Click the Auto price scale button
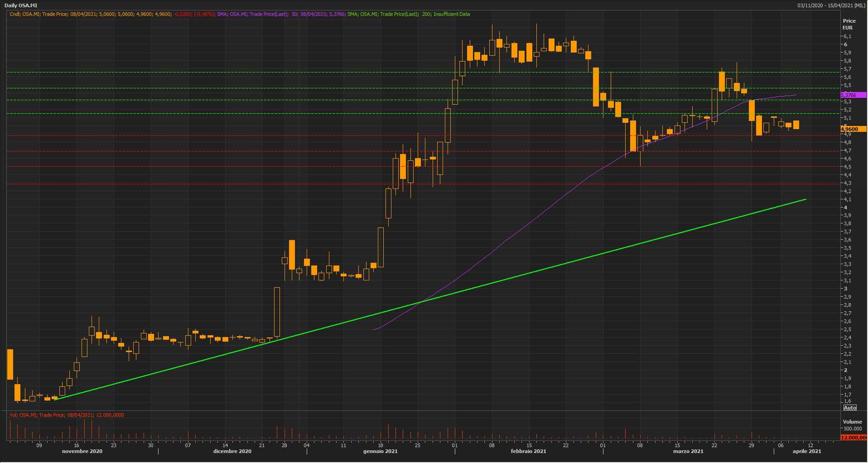The width and height of the screenshot is (868, 463). (850, 408)
